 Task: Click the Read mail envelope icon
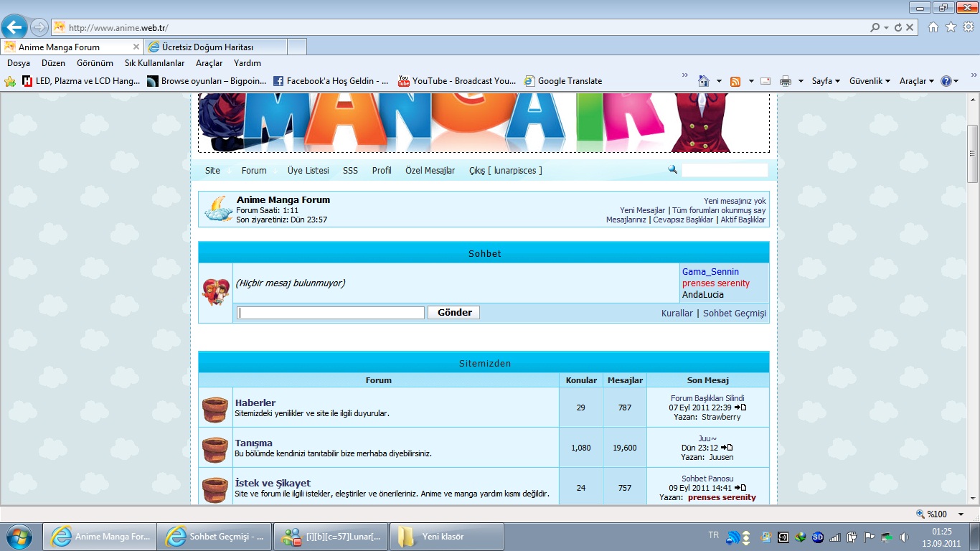point(765,81)
